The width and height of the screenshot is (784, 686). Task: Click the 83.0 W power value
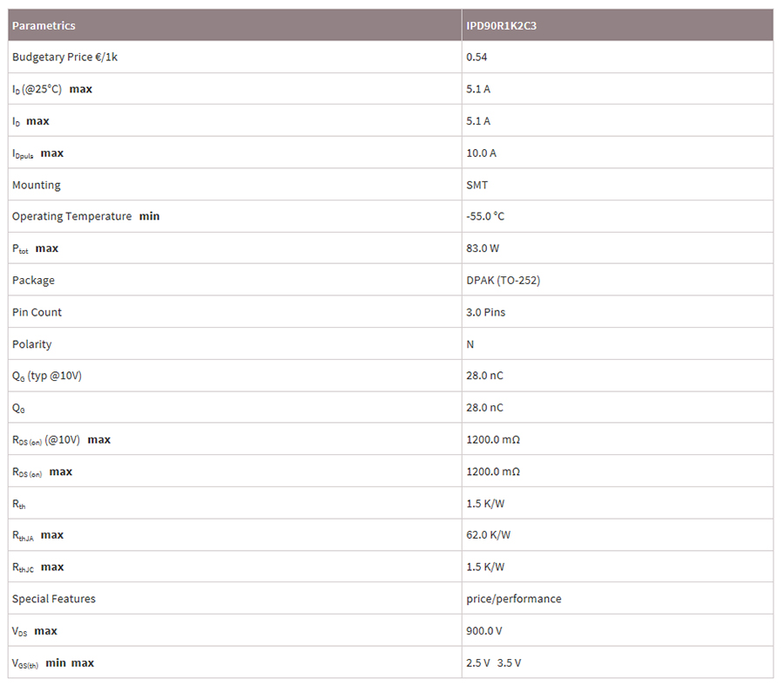483,248
